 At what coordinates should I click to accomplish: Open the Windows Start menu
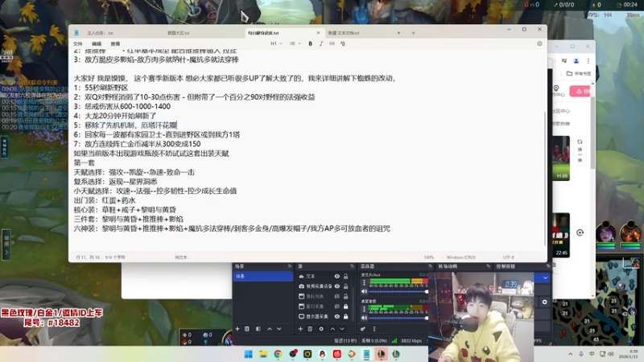click(x=249, y=354)
